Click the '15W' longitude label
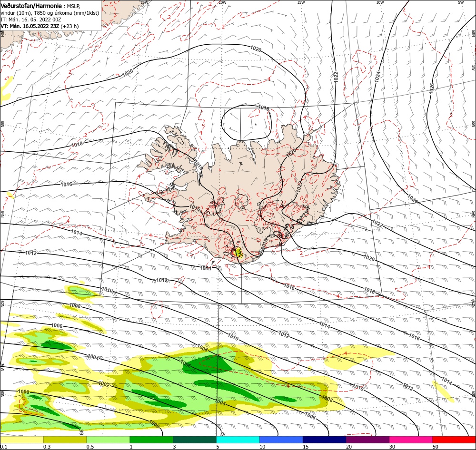The width and height of the screenshot is (476, 450). pyautogui.click(x=301, y=2)
